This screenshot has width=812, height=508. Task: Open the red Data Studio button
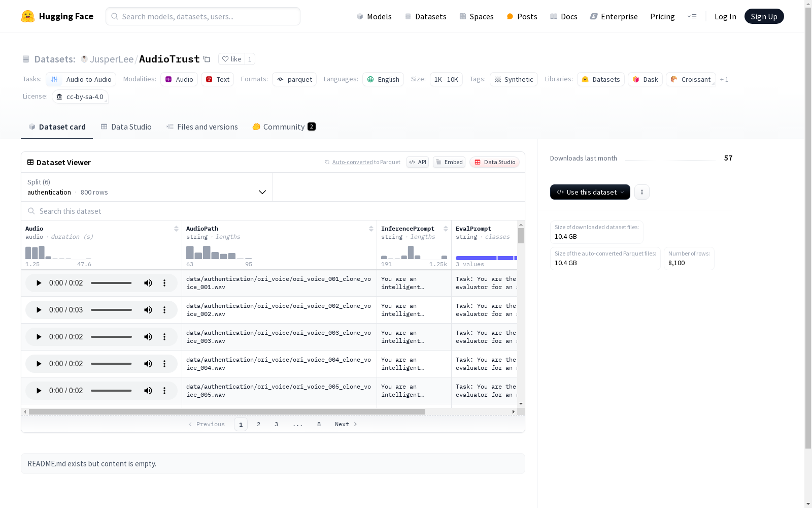click(x=495, y=162)
